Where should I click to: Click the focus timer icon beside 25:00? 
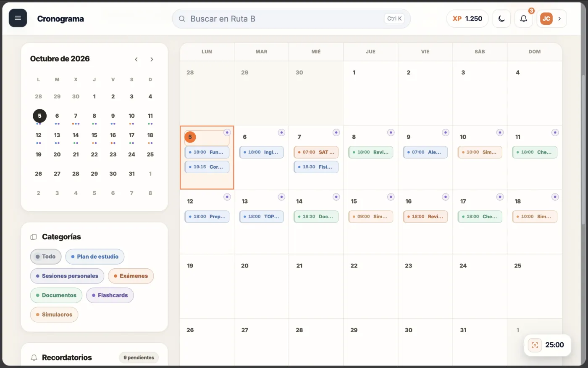(x=535, y=345)
